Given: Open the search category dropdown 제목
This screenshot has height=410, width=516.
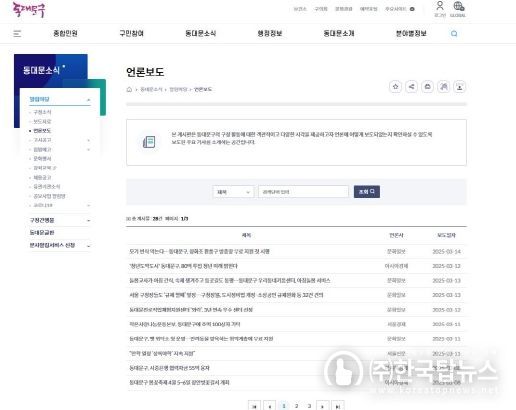Looking at the screenshot, I should pos(233,192).
